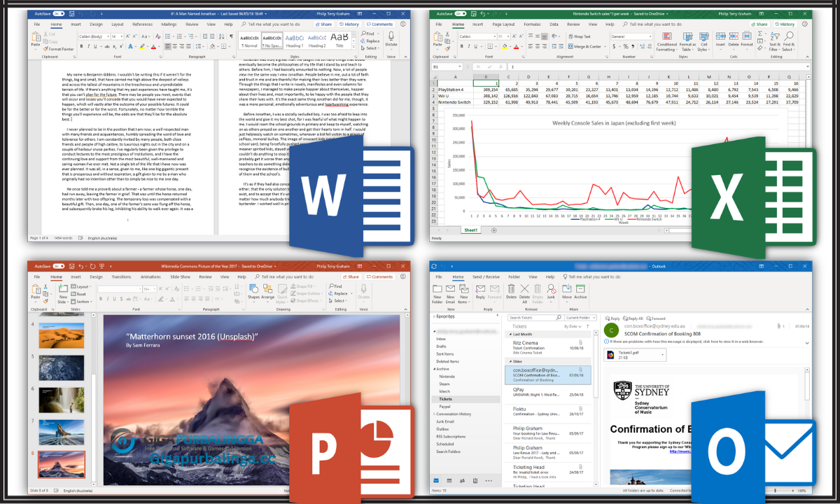840x504 pixels.
Task: Select the Tickets folder in Outlook
Action: point(445,399)
